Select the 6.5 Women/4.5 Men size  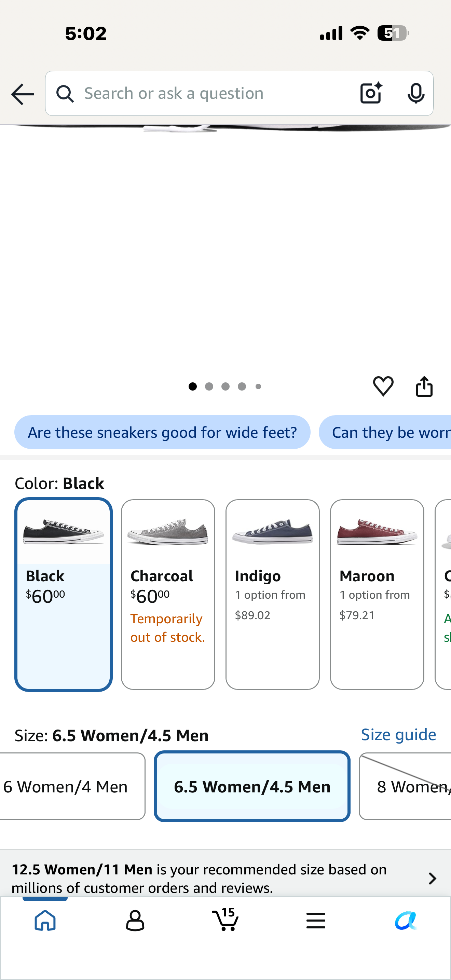click(252, 786)
